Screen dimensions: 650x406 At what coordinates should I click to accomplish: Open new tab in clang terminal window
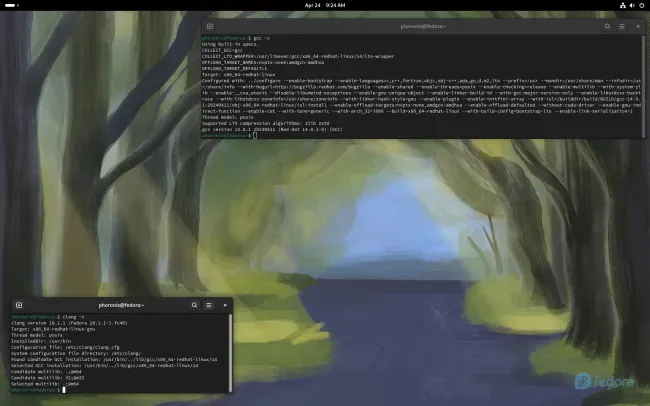[x=19, y=305]
